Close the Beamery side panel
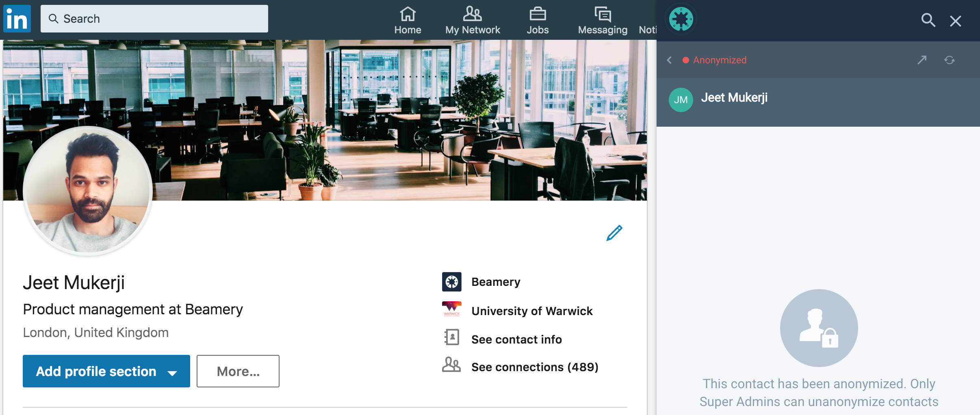Viewport: 980px width, 415px height. [x=956, y=21]
